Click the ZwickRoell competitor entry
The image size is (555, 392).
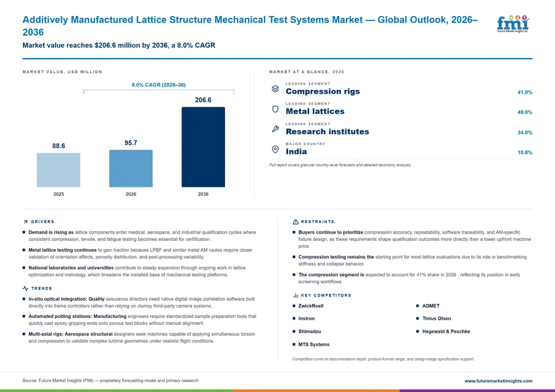[311, 306]
